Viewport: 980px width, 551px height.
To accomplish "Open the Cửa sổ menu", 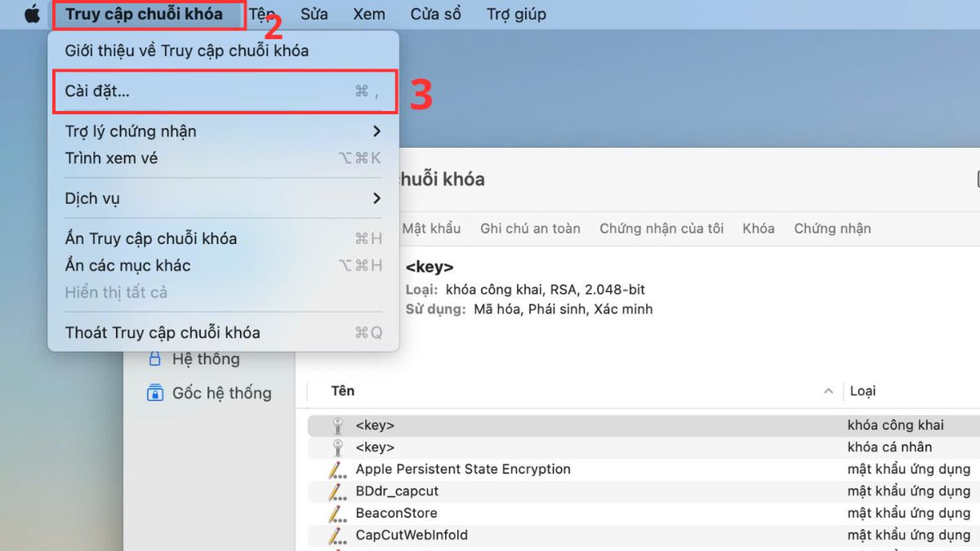I will click(x=435, y=13).
